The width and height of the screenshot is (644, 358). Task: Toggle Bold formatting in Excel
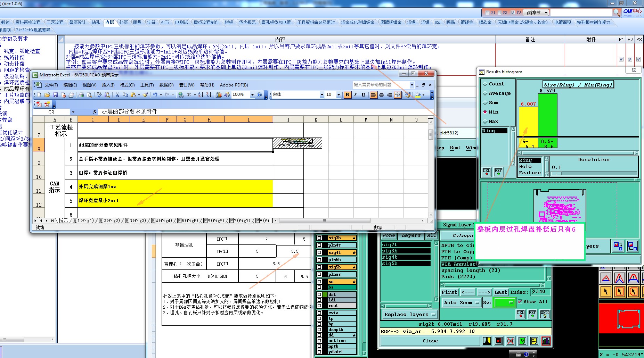pos(347,95)
